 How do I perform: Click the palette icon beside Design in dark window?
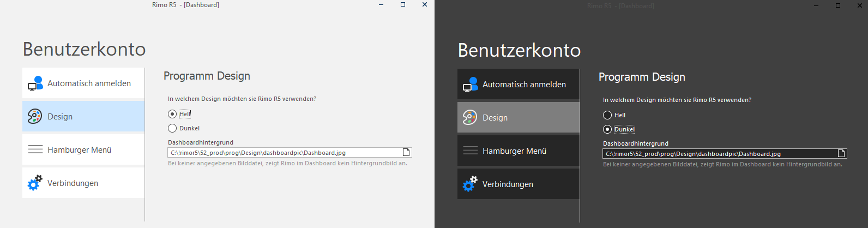470,117
